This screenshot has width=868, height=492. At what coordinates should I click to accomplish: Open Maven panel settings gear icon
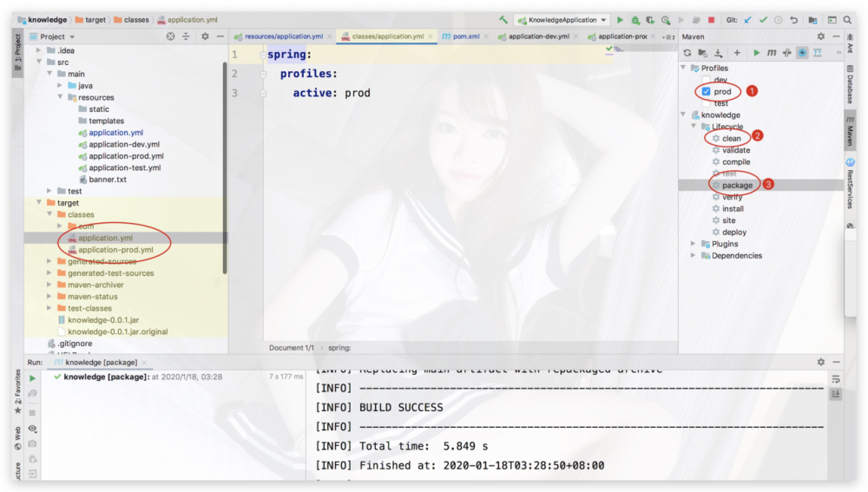820,36
